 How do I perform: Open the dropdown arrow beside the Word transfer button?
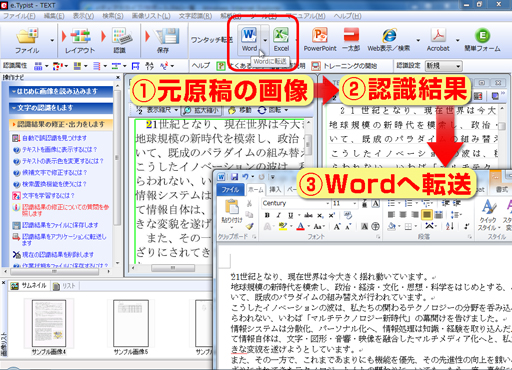(x=265, y=40)
